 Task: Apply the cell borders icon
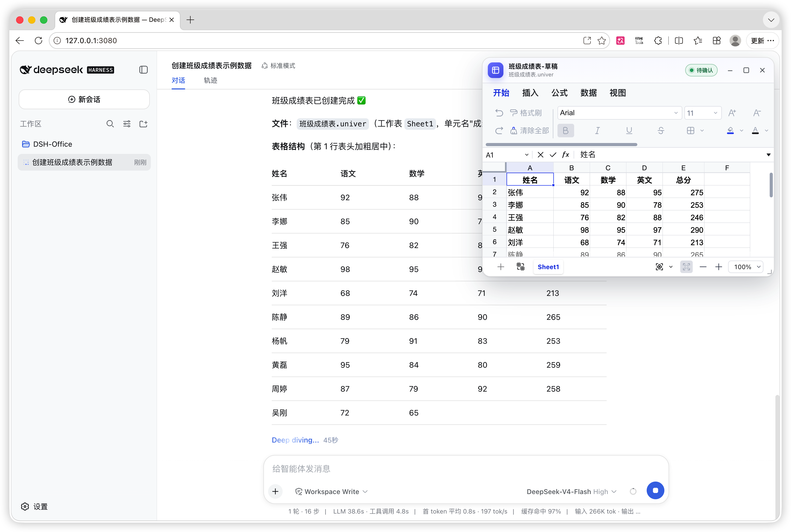[x=690, y=131]
